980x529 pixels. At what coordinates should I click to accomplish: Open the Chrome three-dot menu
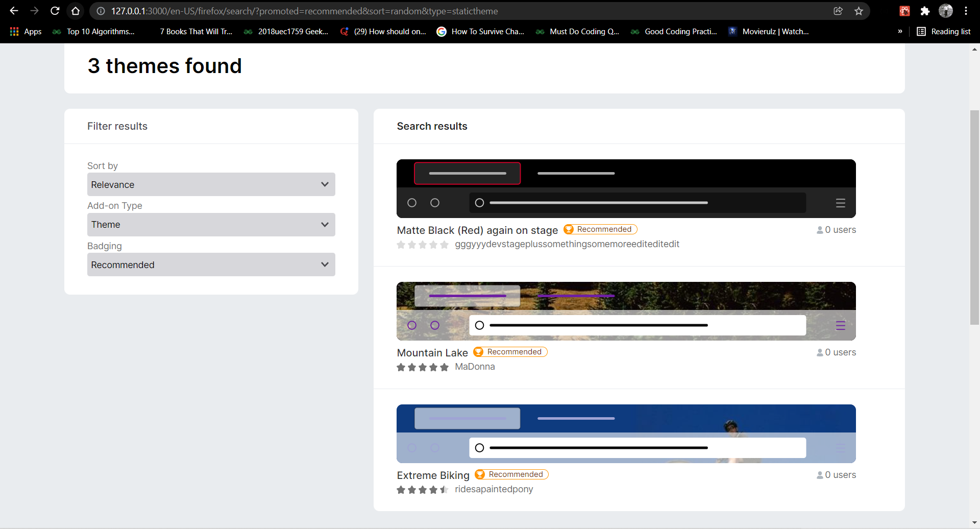(966, 11)
